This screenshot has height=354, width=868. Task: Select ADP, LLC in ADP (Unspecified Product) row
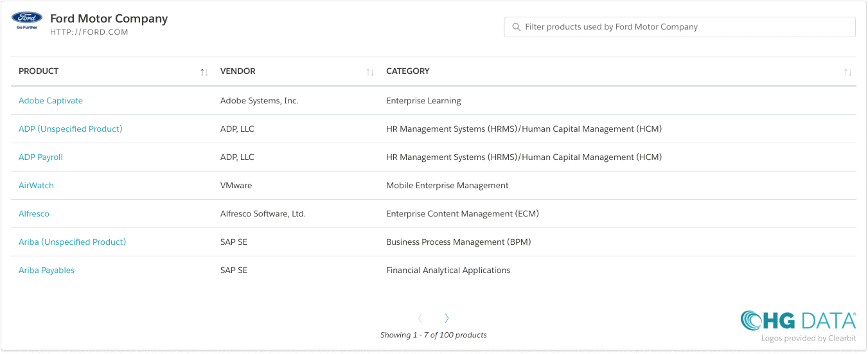tap(237, 128)
